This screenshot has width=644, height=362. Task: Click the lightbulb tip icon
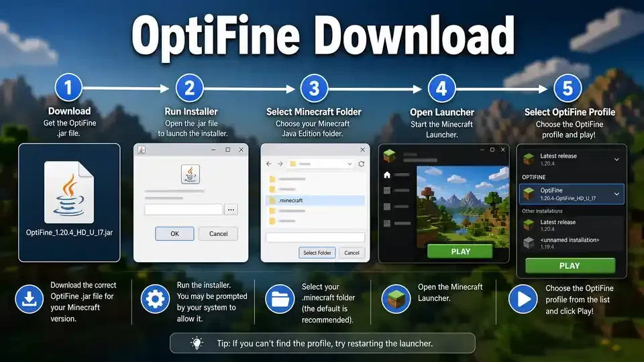pos(197,343)
